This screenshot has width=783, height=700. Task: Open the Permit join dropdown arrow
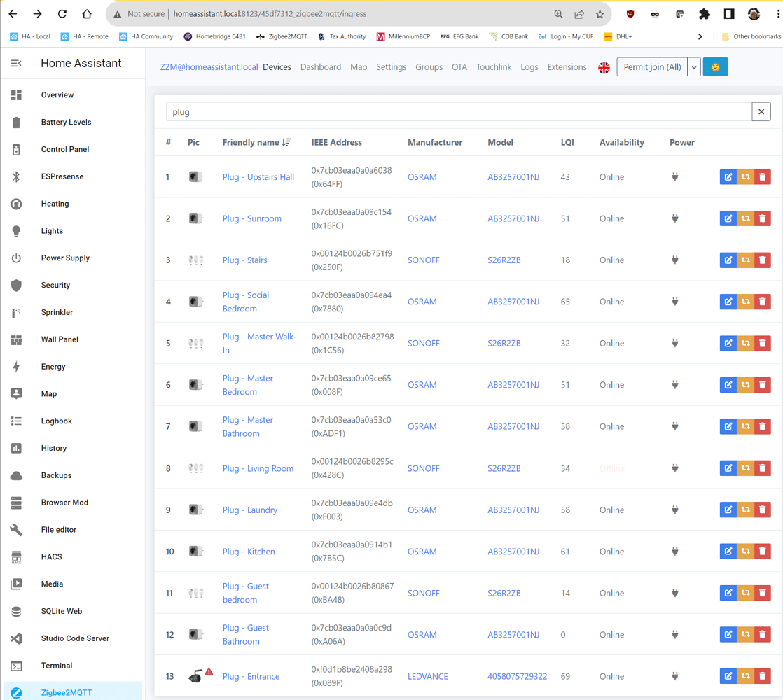694,66
